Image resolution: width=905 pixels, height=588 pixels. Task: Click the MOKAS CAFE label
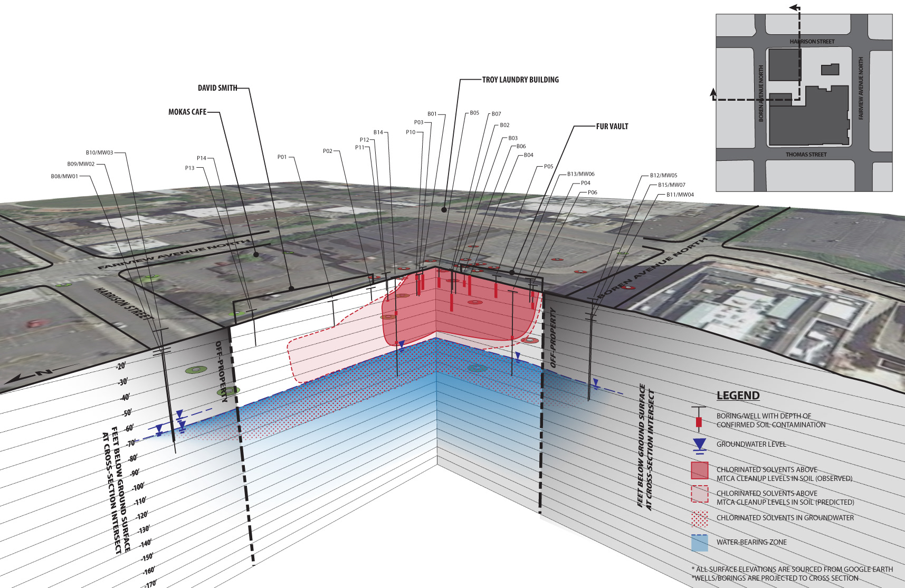(187, 112)
